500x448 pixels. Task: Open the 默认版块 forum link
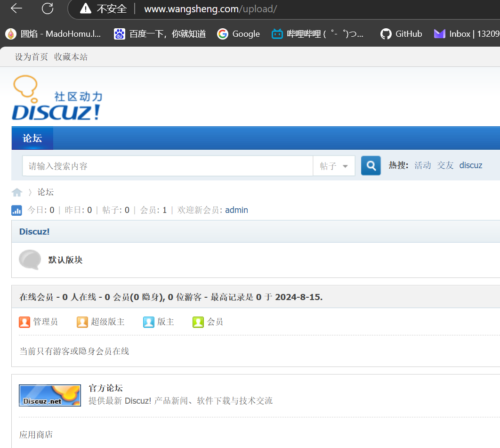(65, 260)
